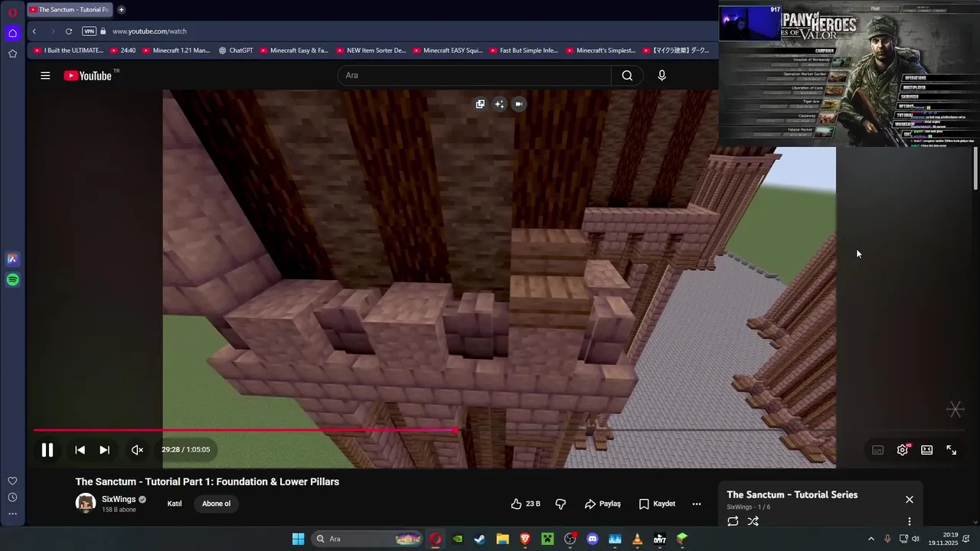The image size is (980, 551).
Task: Switch to theater mode view
Action: point(927,450)
